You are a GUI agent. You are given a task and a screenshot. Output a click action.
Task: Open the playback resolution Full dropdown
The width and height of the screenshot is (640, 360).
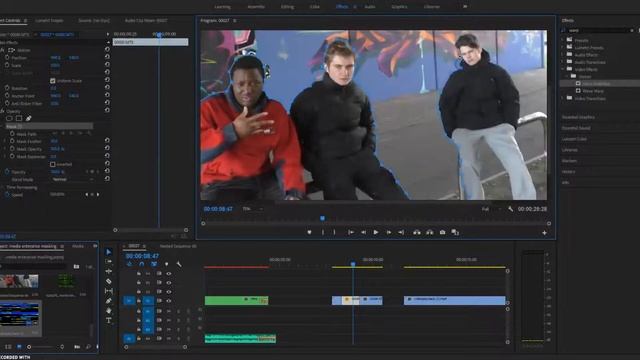pyautogui.click(x=491, y=209)
